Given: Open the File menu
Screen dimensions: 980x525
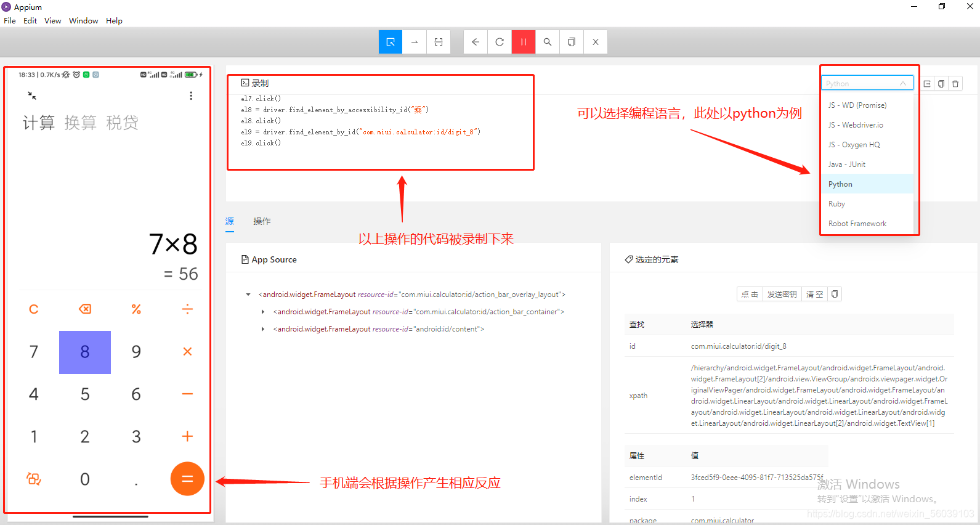Looking at the screenshot, I should [x=10, y=20].
